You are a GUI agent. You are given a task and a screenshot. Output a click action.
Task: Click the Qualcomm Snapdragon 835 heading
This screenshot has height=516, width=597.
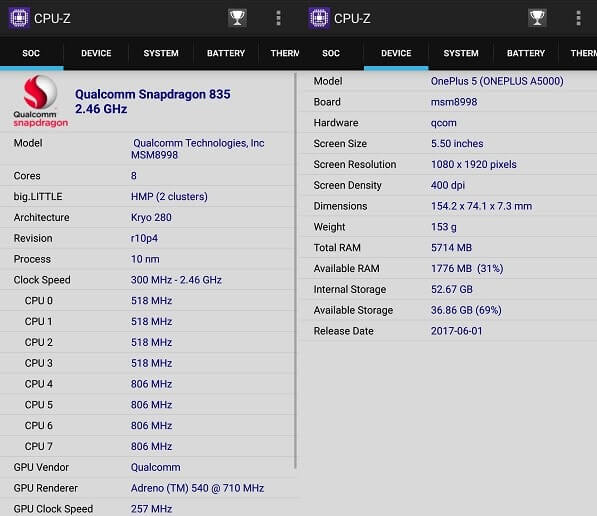(x=153, y=94)
